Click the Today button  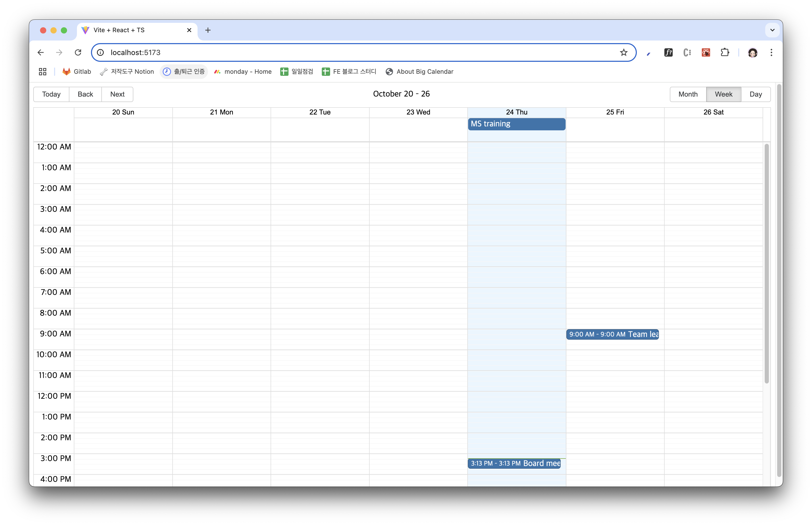point(51,95)
